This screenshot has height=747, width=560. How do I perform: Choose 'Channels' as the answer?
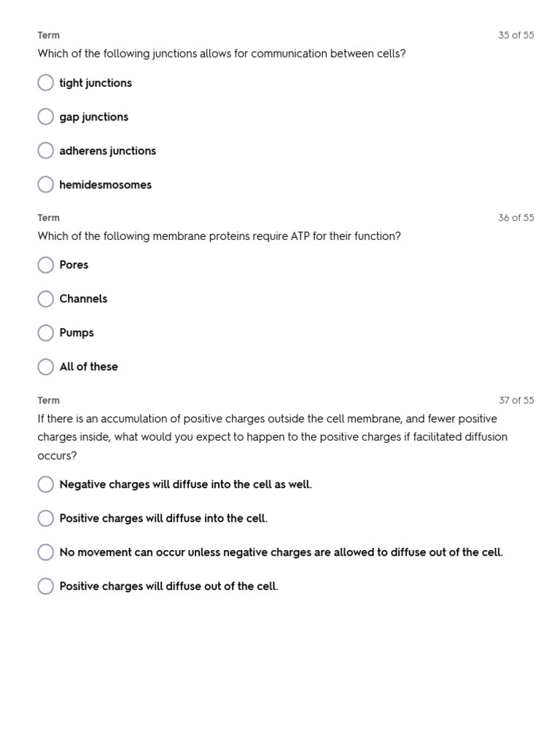click(46, 298)
